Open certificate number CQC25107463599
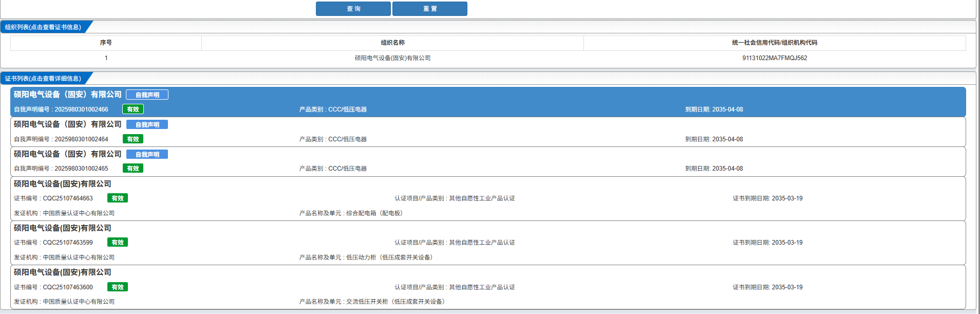This screenshot has width=980, height=314. [68, 243]
